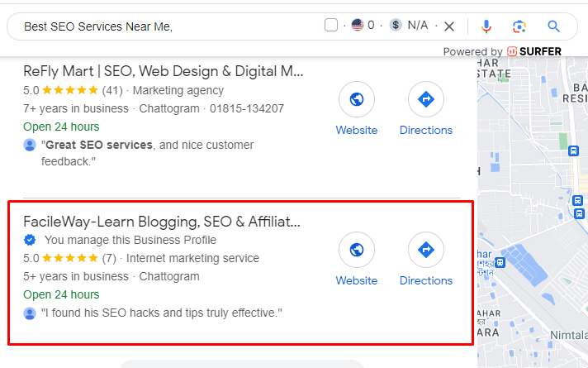Click the Website label under ReFly Mart
The width and height of the screenshot is (588, 368).
[357, 130]
